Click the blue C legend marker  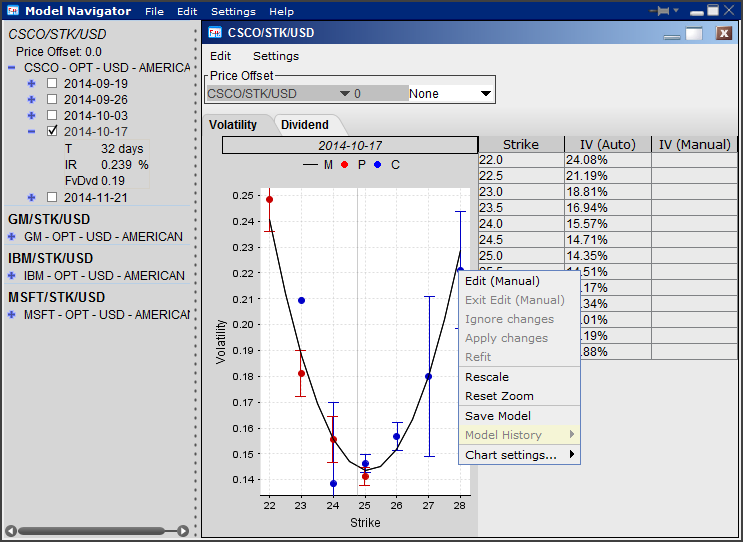pos(378,164)
